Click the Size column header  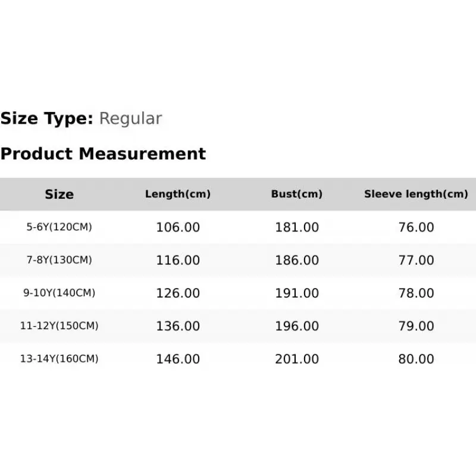pos(59,195)
